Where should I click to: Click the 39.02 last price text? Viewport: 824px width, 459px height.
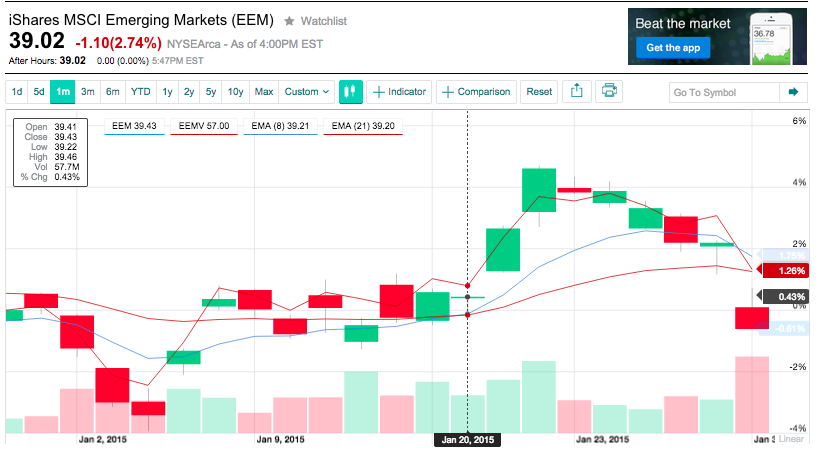tap(37, 41)
